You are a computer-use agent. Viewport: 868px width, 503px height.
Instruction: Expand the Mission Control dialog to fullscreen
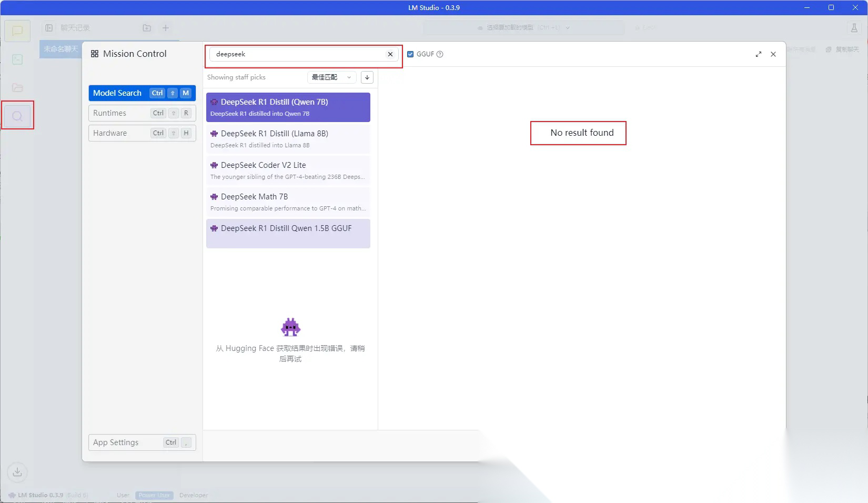tap(759, 54)
